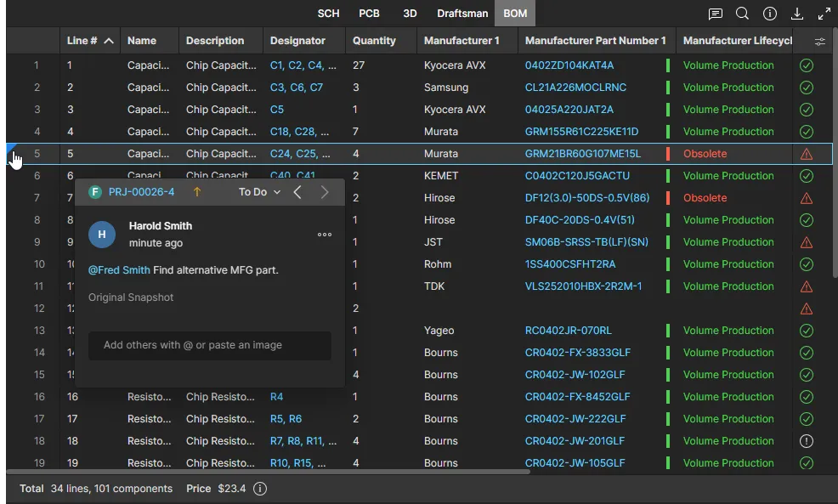This screenshot has width=838, height=504.
Task: Open comment options three-dot menu
Action: coord(325,235)
